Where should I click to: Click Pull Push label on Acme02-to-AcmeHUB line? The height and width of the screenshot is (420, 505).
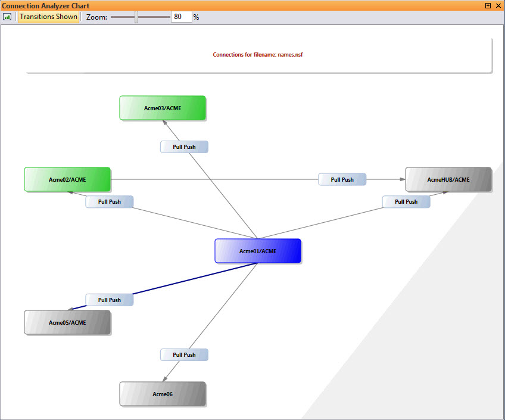(x=342, y=179)
